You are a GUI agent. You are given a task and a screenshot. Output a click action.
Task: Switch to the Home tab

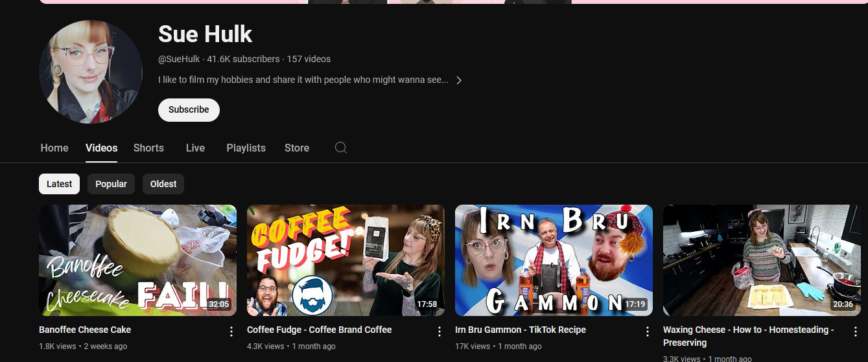54,148
